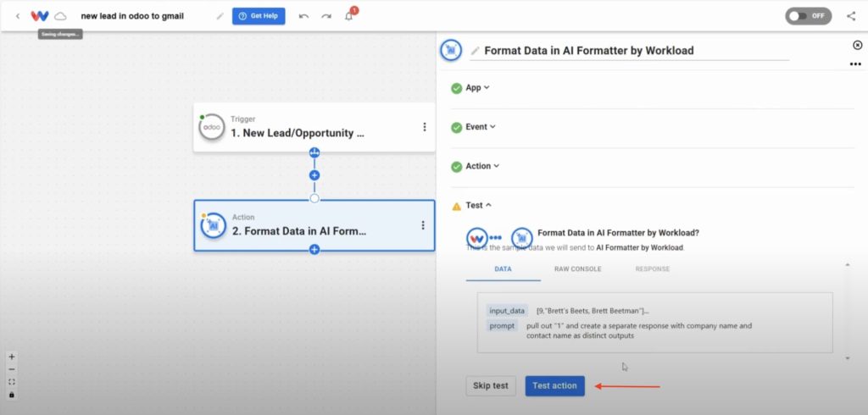Open the notifications bell

(x=348, y=16)
